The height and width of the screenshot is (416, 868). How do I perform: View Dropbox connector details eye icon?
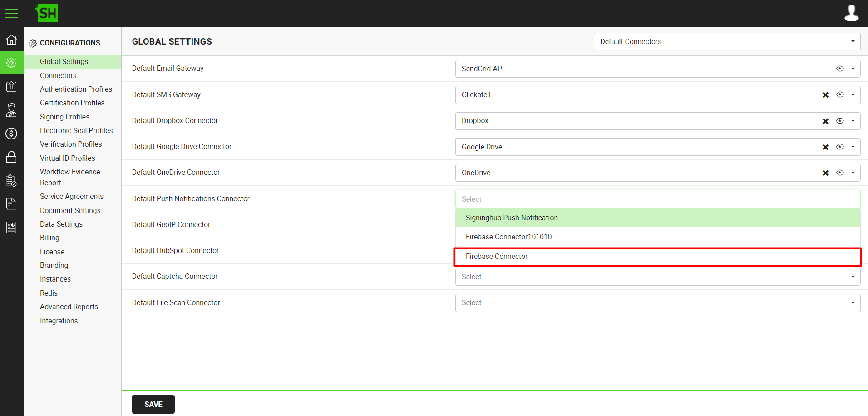(840, 121)
